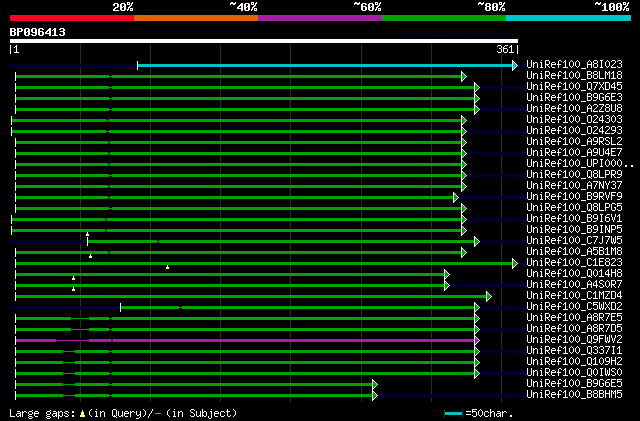Select the hit label UniRef100_C1MZD4
This screenshot has width=640, height=421.
(574, 296)
